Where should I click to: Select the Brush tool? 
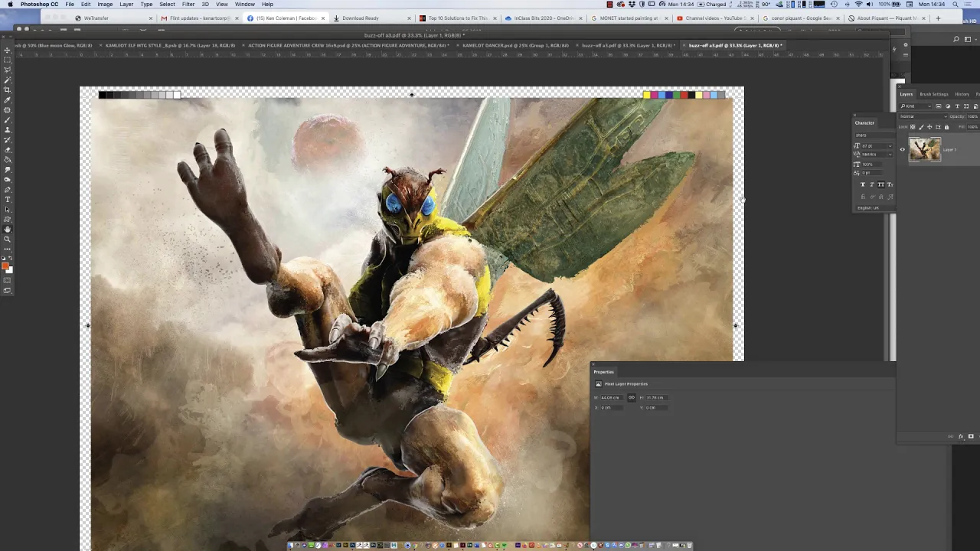(8, 120)
